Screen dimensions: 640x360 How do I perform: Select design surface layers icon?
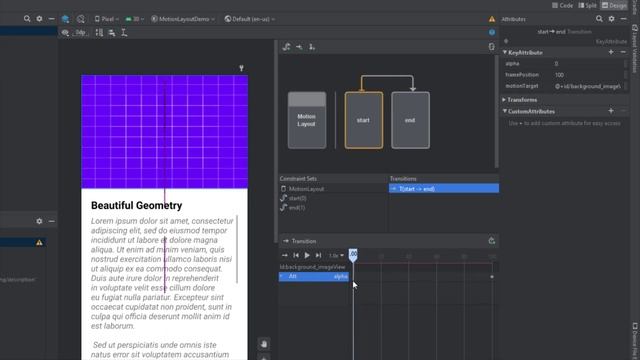pos(65,19)
